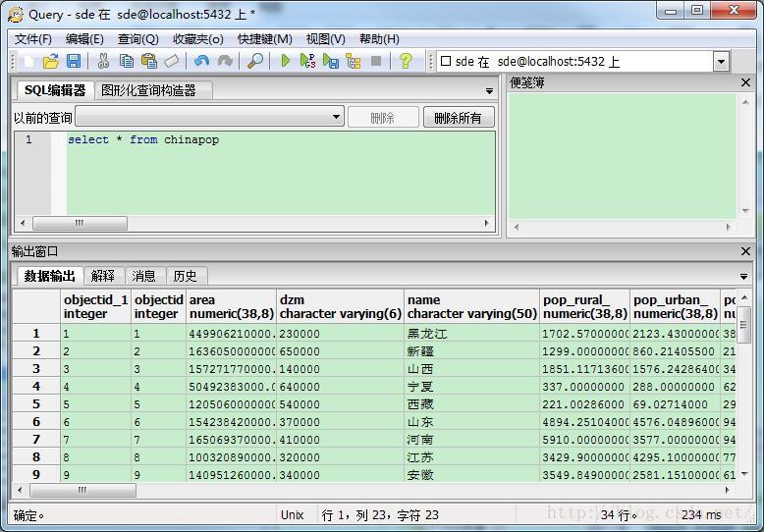Click the New file toolbar icon
Viewport: 764px width, 532px height.
[x=29, y=62]
